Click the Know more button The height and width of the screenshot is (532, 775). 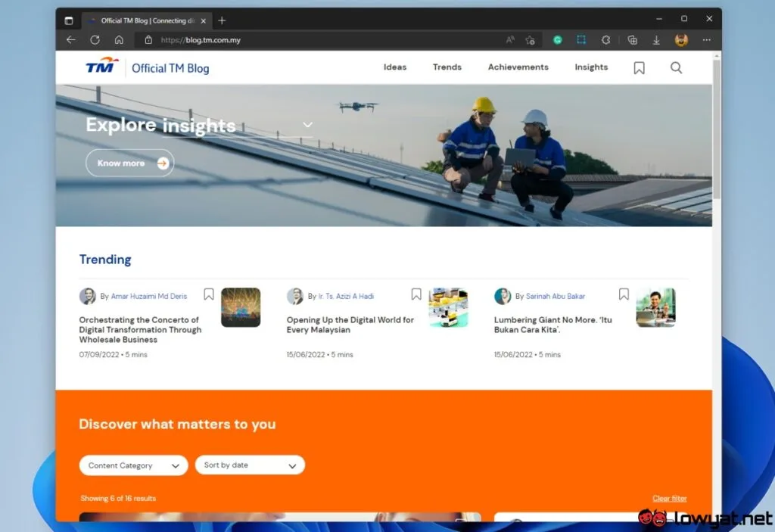(x=130, y=163)
